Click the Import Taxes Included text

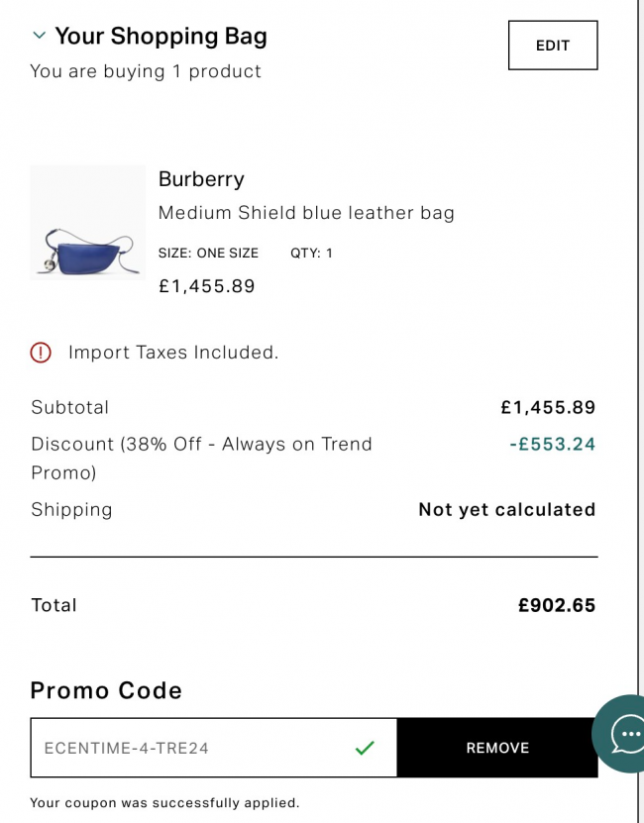pos(173,353)
